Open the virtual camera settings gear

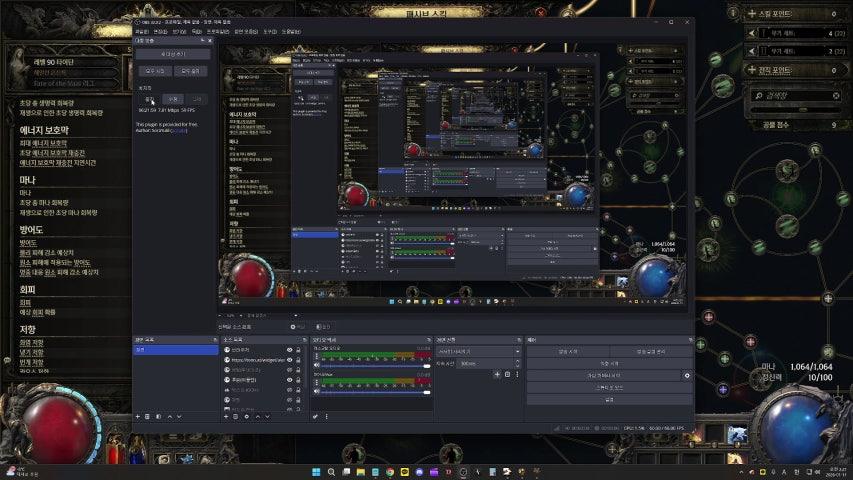[686, 375]
